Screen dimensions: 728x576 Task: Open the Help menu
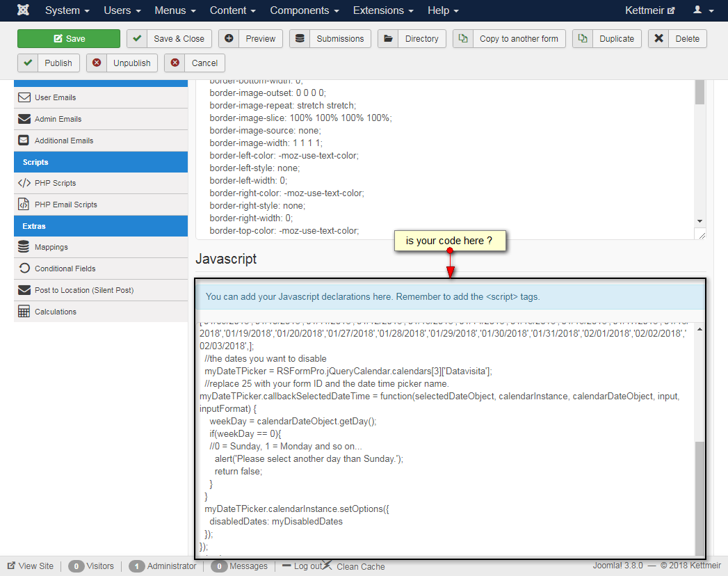click(x=443, y=10)
